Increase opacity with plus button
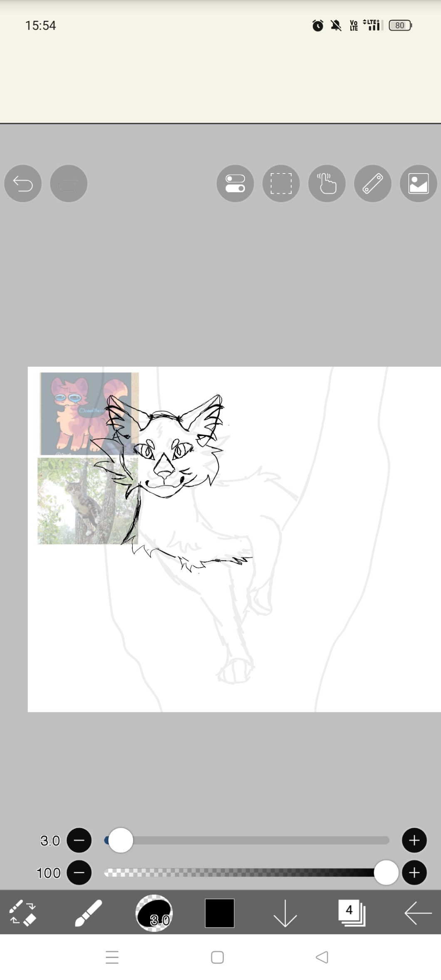Screen dimensions: 441x980 414,872
